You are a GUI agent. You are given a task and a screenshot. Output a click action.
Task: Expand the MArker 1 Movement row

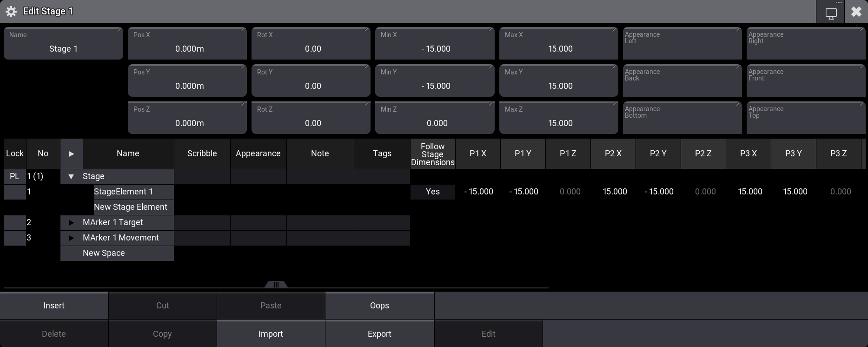tap(71, 238)
